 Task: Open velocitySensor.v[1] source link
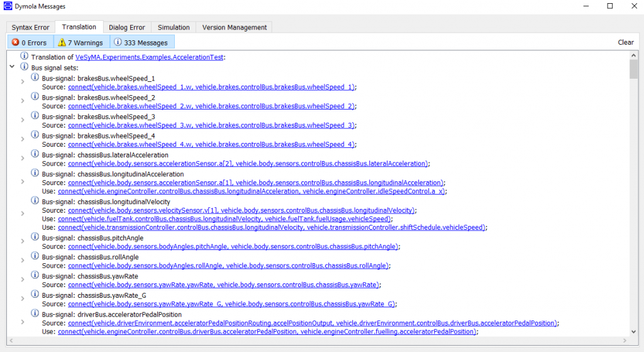(241, 210)
